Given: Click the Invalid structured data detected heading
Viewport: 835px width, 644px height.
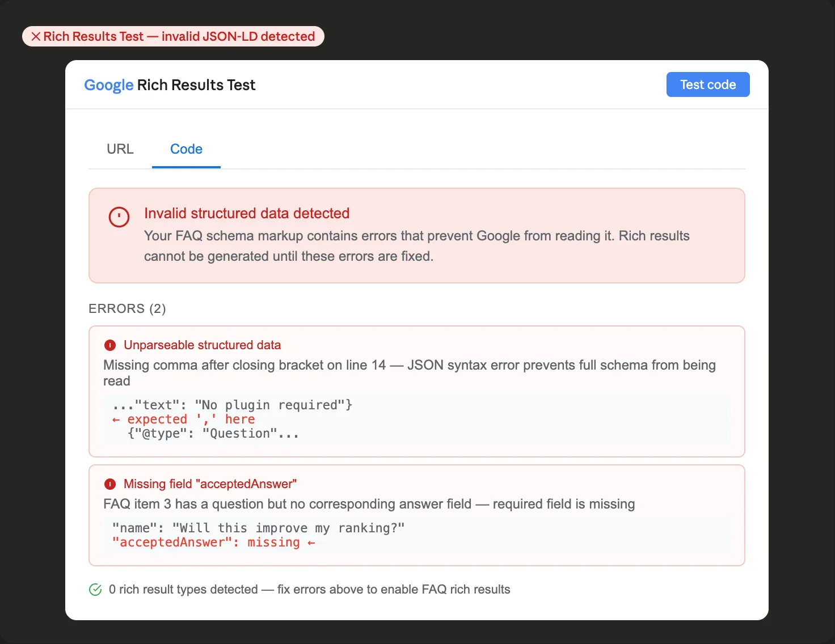Looking at the screenshot, I should [x=247, y=213].
